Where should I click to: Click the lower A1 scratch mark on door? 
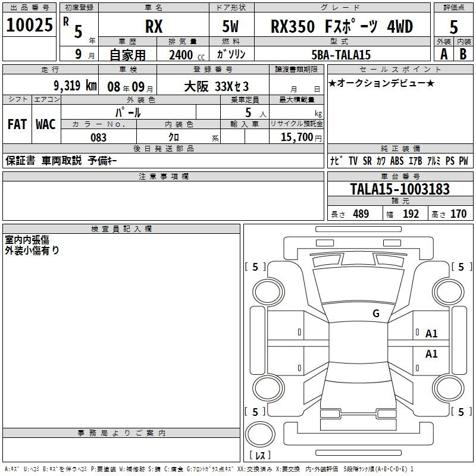click(x=431, y=353)
